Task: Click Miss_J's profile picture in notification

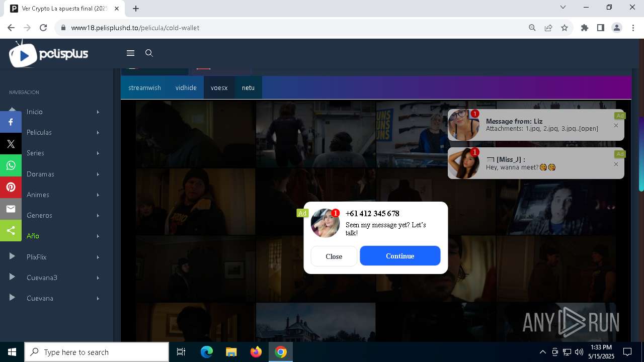Action: (x=464, y=163)
